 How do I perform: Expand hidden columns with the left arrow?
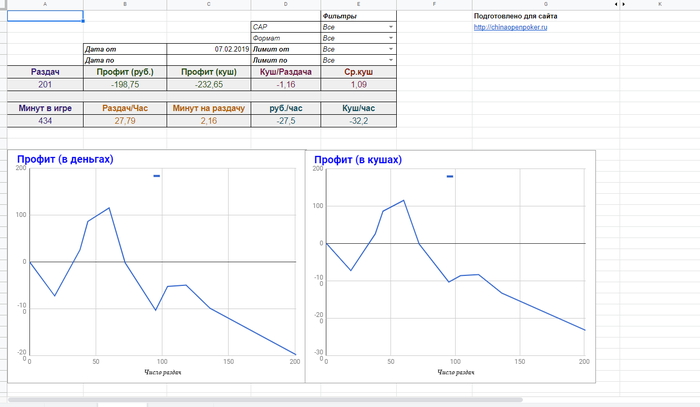click(x=616, y=4)
